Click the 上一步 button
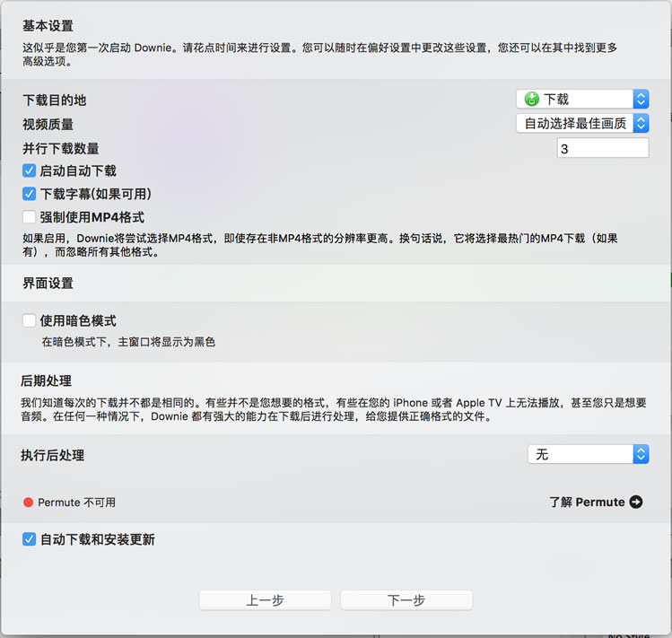The image size is (672, 638). pos(265,599)
